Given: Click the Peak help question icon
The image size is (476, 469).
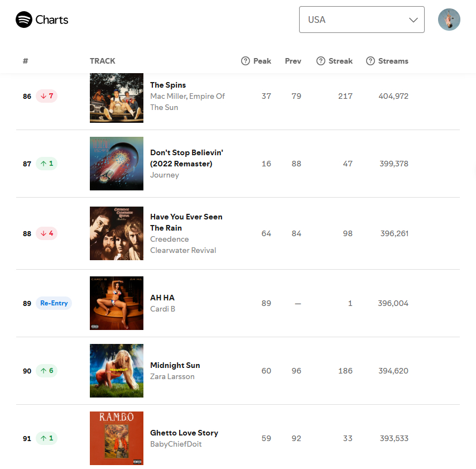Looking at the screenshot, I should [246, 61].
